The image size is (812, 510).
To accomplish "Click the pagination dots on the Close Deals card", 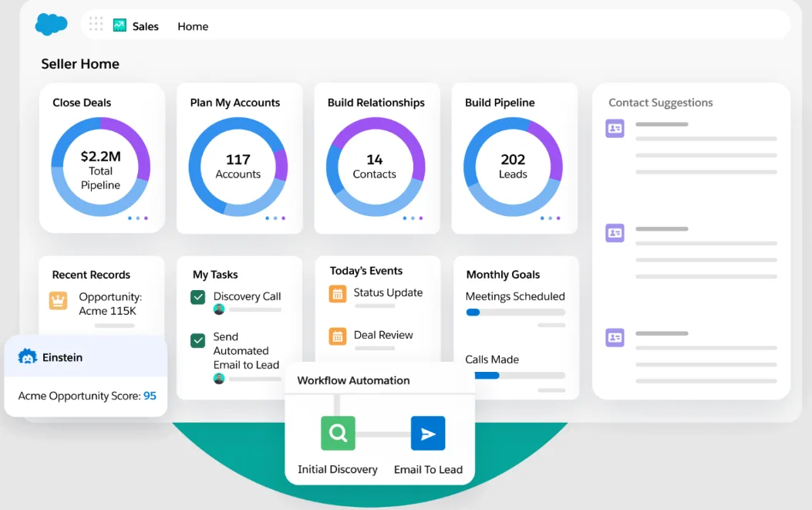I will tap(137, 218).
